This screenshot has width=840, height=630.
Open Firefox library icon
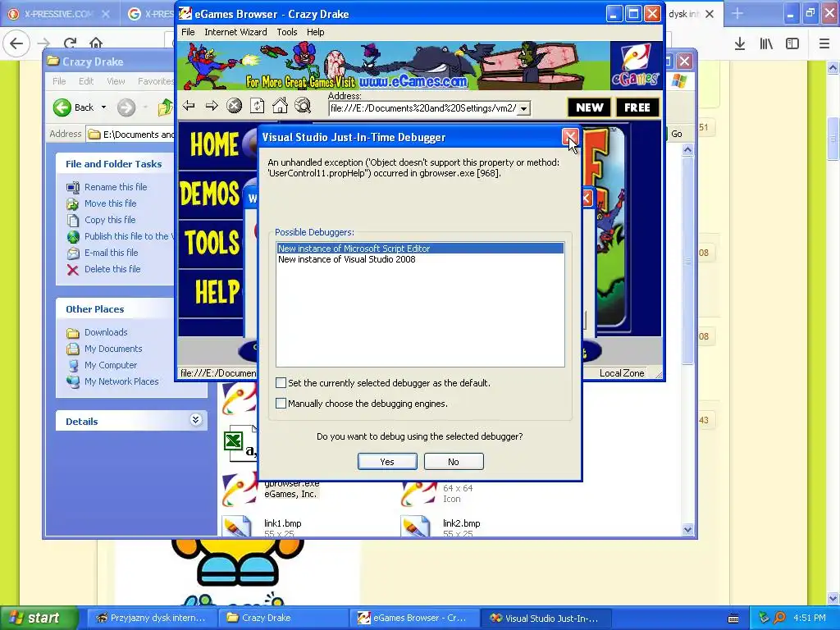pos(766,44)
